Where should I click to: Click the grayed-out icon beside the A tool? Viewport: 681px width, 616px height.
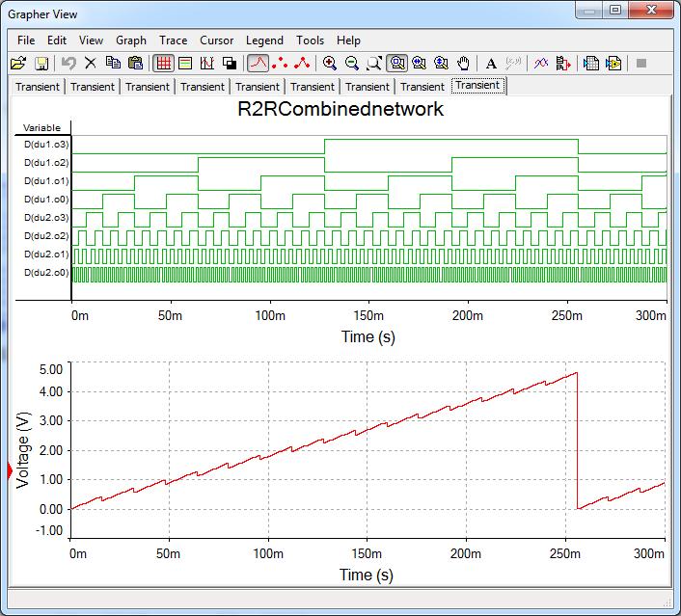(513, 64)
